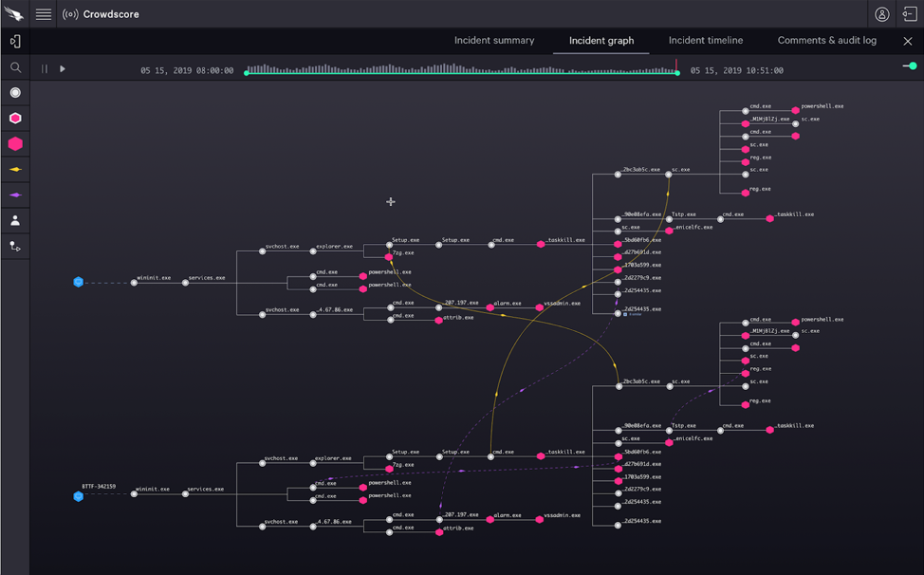Viewport: 924px width, 575px height.
Task: Open the search tool in left sidebar
Action: (15, 67)
